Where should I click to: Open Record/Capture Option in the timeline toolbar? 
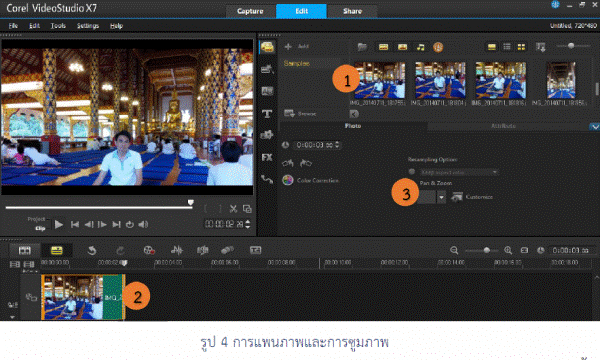tap(149, 250)
